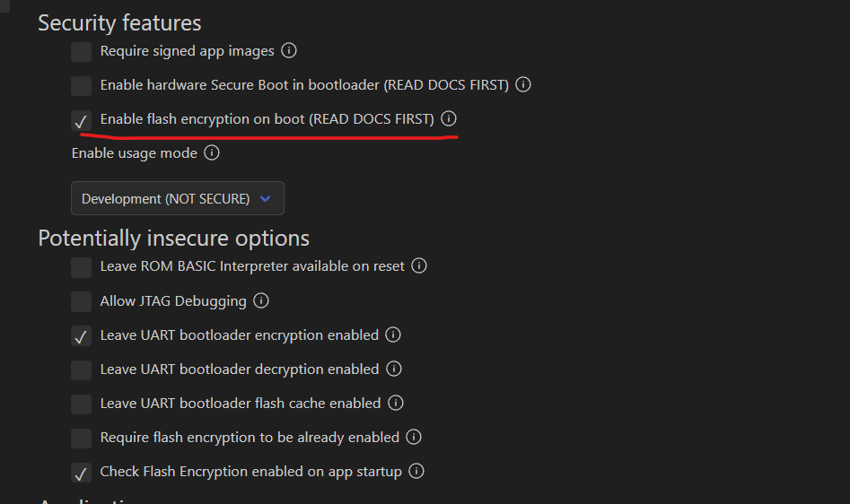
Task: Enable Require signed app images checkbox
Action: [82, 52]
